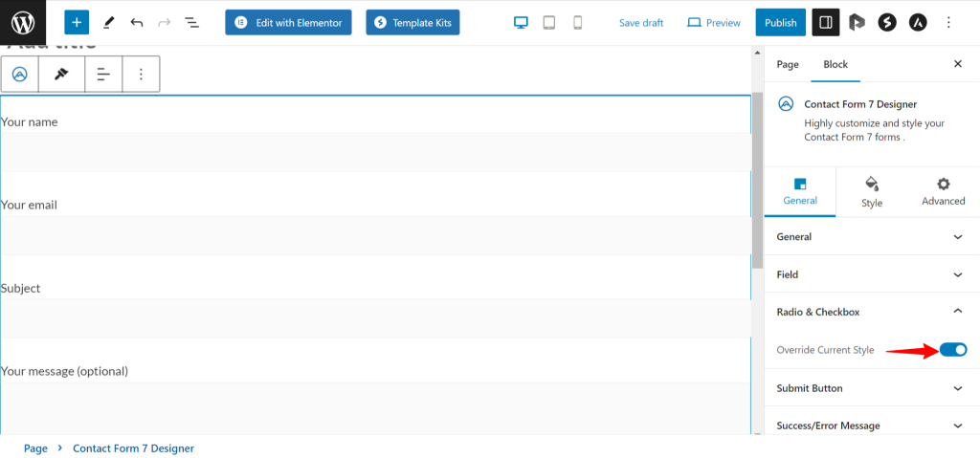Switch to the Style tab

tap(871, 192)
